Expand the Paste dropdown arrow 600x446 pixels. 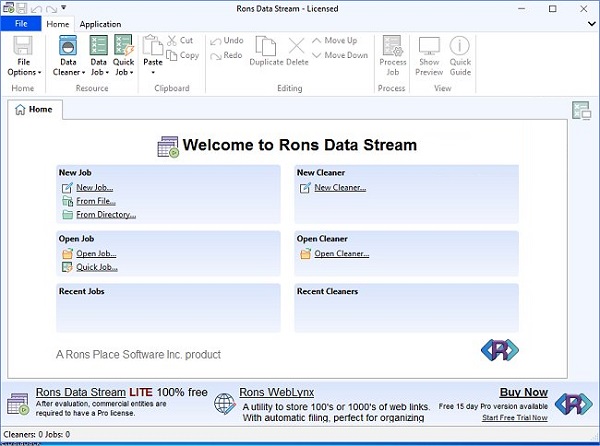click(153, 72)
